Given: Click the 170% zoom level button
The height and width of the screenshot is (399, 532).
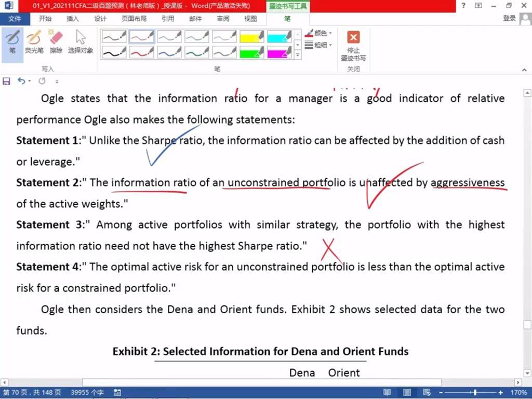Looking at the screenshot, I should [519, 392].
